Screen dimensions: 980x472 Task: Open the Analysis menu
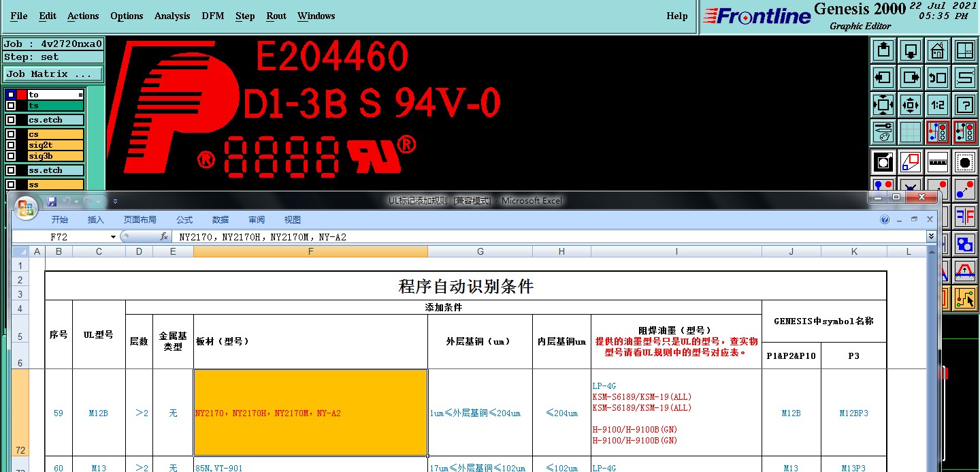[x=172, y=16]
